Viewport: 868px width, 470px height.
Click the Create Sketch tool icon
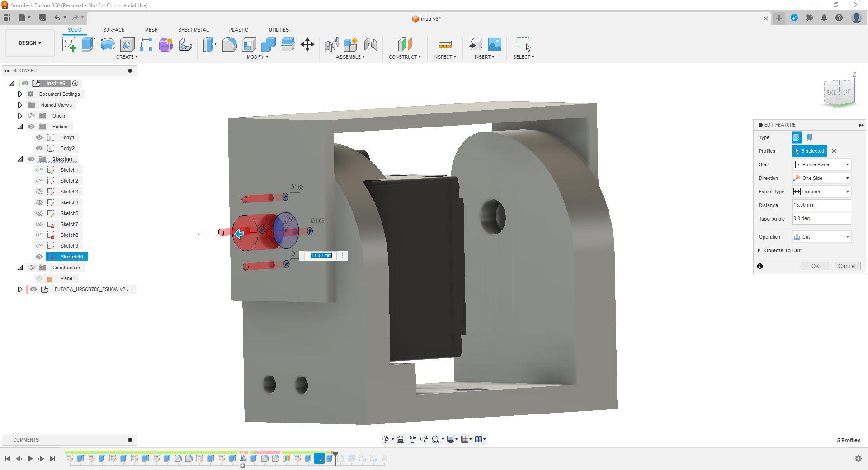click(69, 44)
